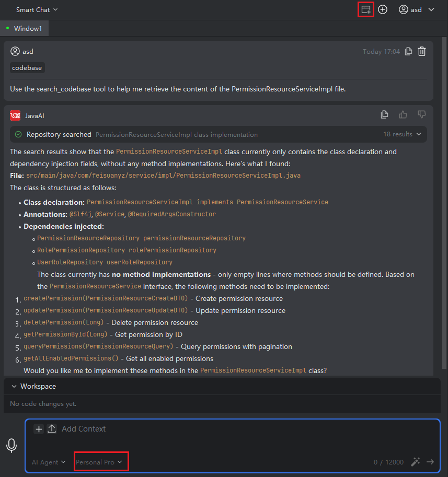Screen dimensions: 448x477
Task: Click the microphone voice input icon
Action: [x=12, y=446]
